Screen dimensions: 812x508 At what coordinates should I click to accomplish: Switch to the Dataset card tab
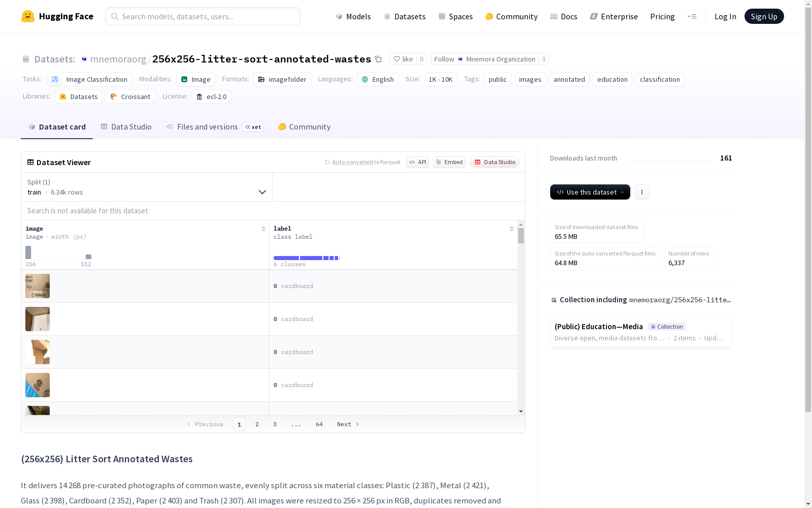point(57,127)
